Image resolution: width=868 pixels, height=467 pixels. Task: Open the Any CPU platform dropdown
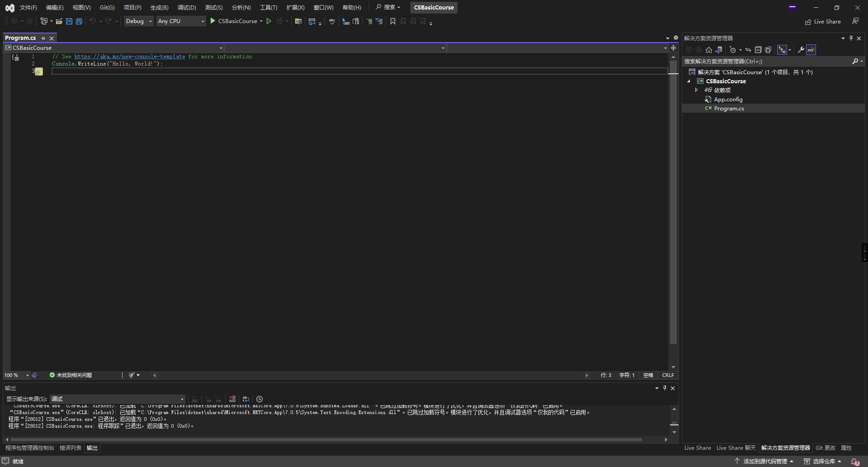tap(181, 21)
